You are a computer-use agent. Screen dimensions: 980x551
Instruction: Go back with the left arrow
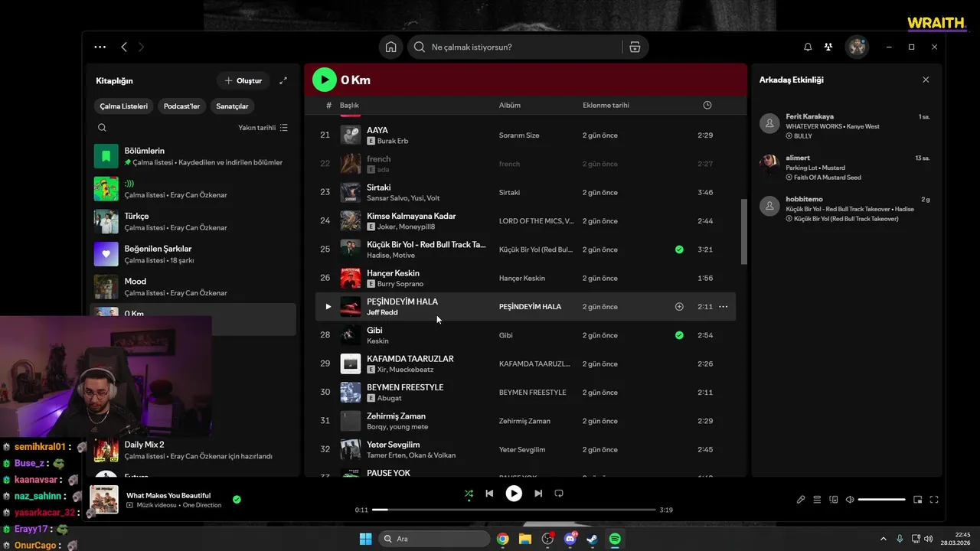[124, 47]
